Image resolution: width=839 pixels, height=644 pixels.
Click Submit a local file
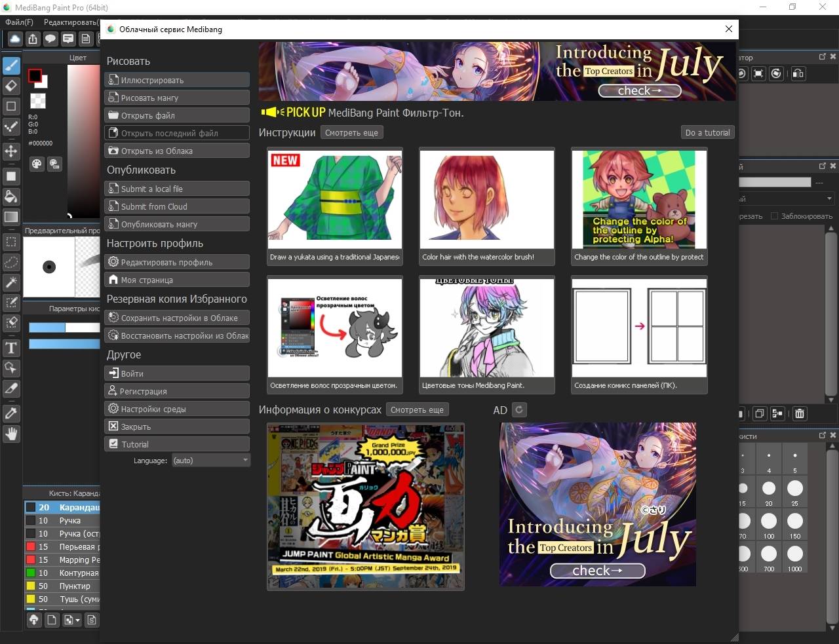pyautogui.click(x=177, y=189)
